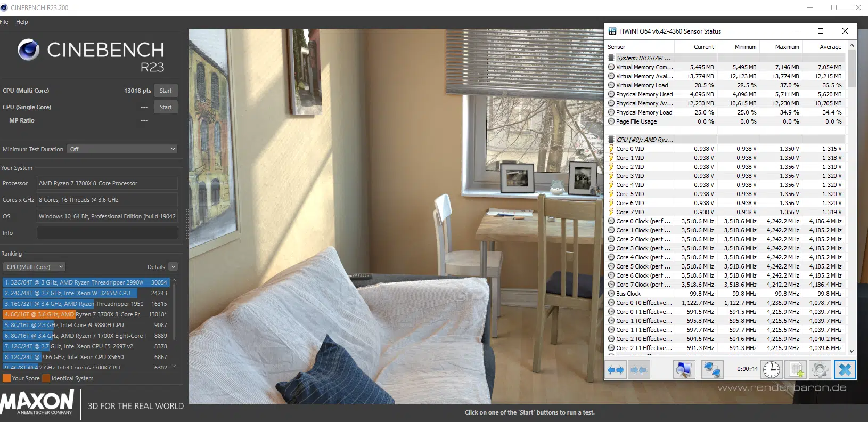Click the Info input field
868x422 pixels.
pos(108,233)
